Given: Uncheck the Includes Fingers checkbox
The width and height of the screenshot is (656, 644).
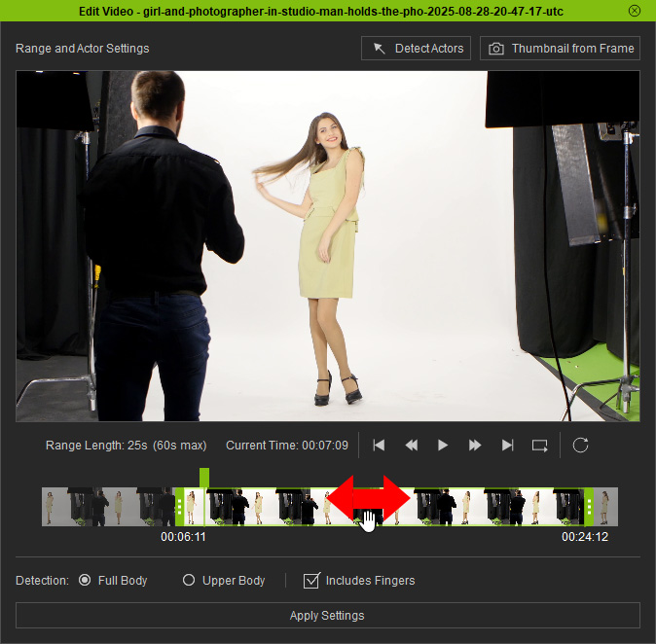Looking at the screenshot, I should pos(311,581).
